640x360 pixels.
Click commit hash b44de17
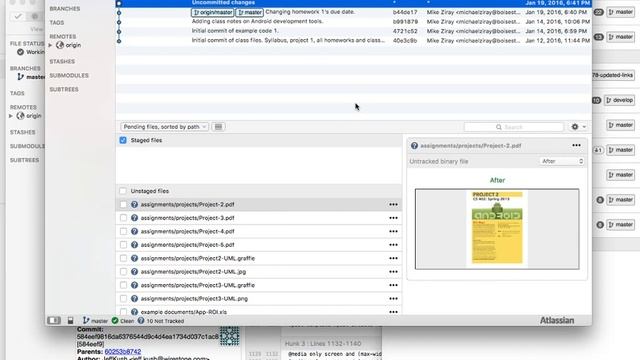pyautogui.click(x=405, y=12)
